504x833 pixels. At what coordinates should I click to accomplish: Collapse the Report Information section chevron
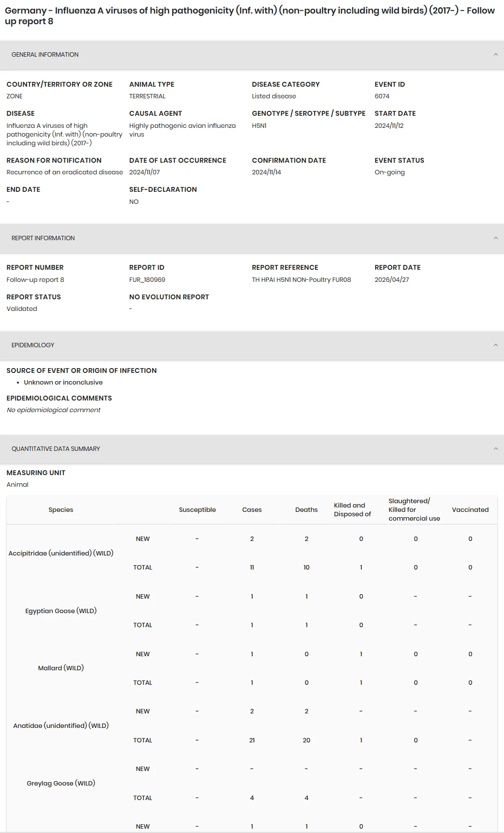pos(495,238)
